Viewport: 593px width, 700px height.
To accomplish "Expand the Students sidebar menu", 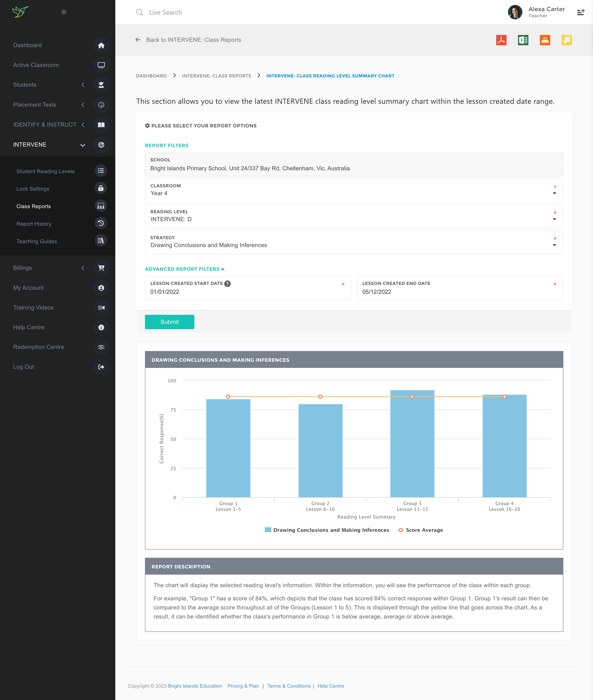I will (25, 85).
